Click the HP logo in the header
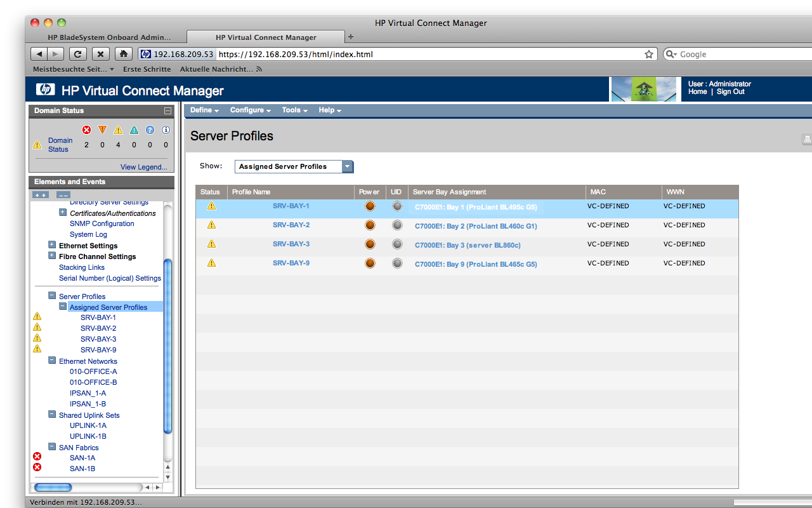Image resolution: width=812 pixels, height=508 pixels. pyautogui.click(x=45, y=90)
